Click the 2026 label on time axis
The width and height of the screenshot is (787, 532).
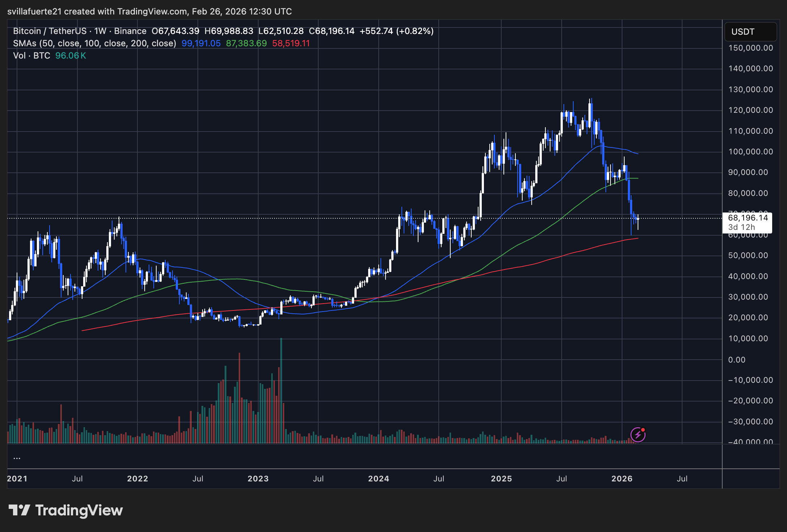pos(622,479)
